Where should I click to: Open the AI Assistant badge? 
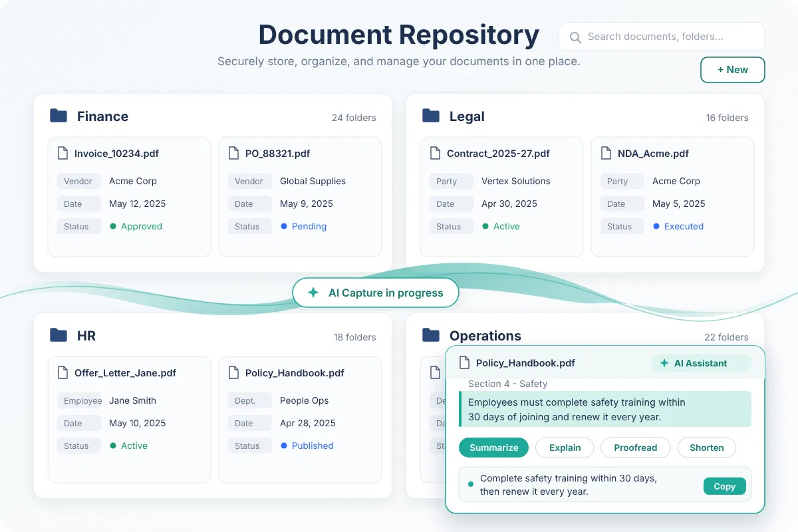tap(701, 363)
